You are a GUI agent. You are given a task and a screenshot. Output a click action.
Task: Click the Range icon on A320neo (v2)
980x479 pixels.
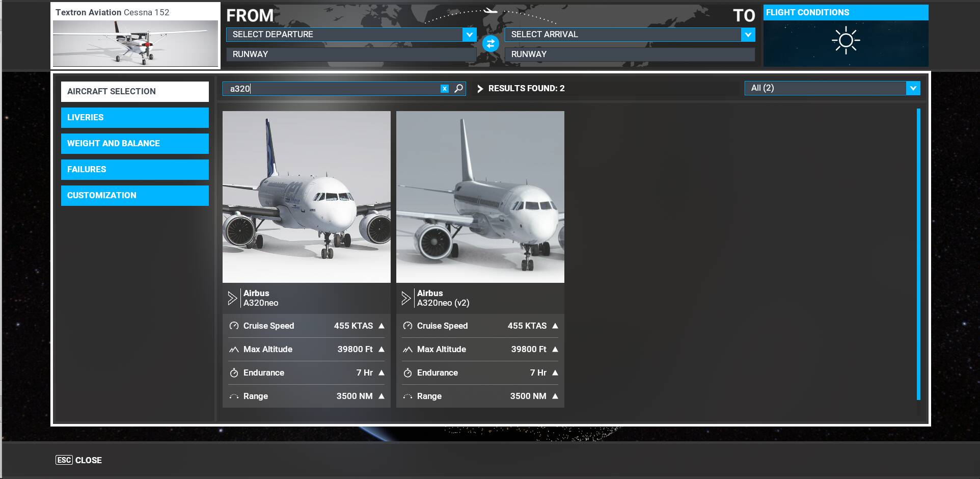pyautogui.click(x=407, y=396)
